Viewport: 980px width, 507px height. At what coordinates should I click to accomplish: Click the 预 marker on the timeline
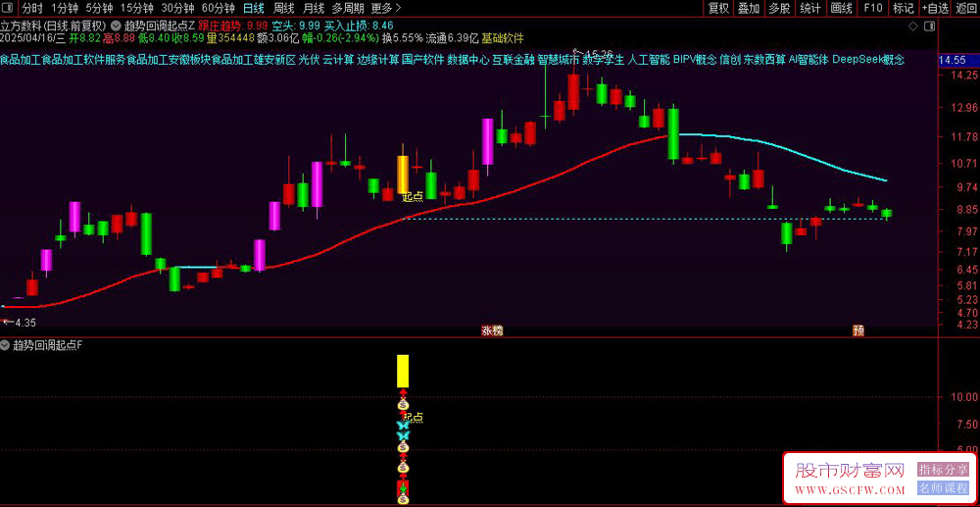(x=858, y=331)
